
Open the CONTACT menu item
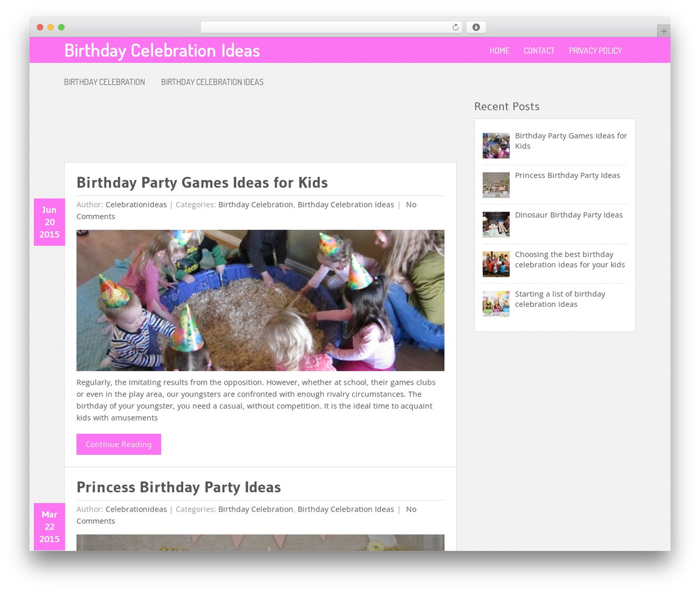click(x=539, y=50)
